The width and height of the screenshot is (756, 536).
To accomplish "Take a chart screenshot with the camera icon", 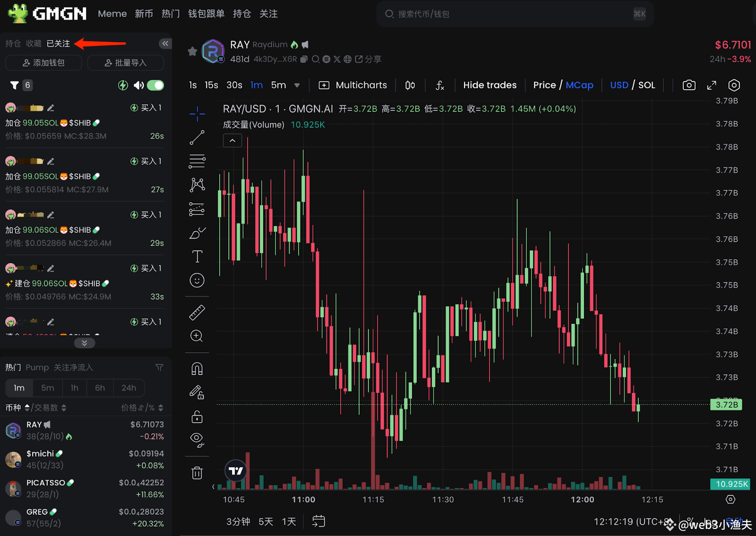I will (x=688, y=85).
